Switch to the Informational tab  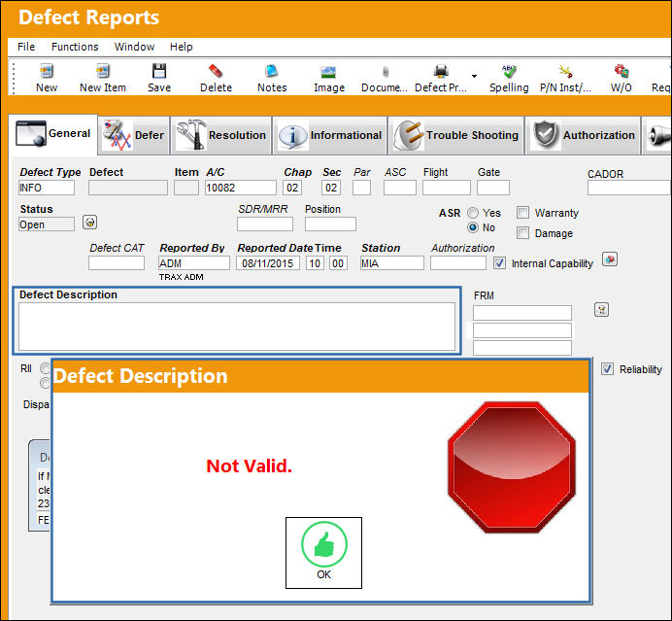click(x=330, y=135)
